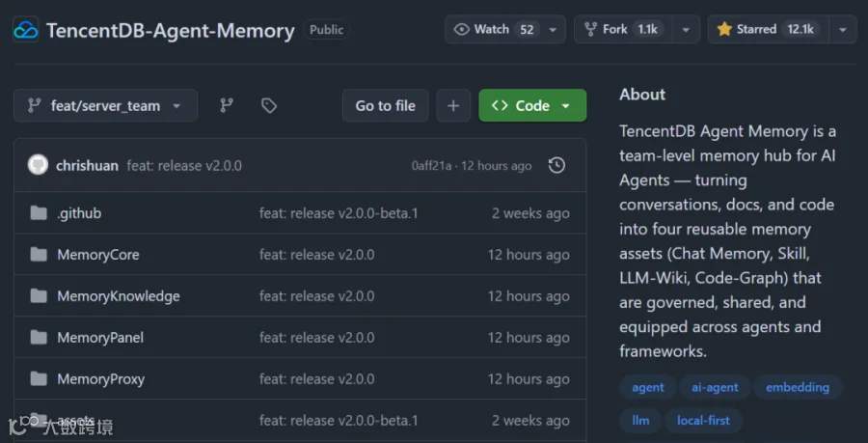Open the MemoryKnowledge folder
This screenshot has width=868, height=443.
(x=119, y=296)
